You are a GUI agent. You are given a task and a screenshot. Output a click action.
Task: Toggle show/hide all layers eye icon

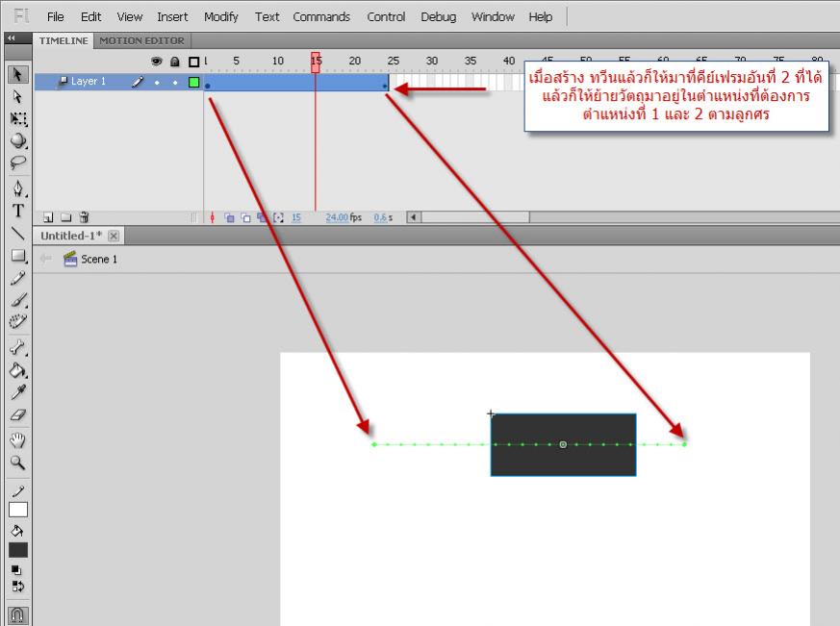[x=157, y=62]
